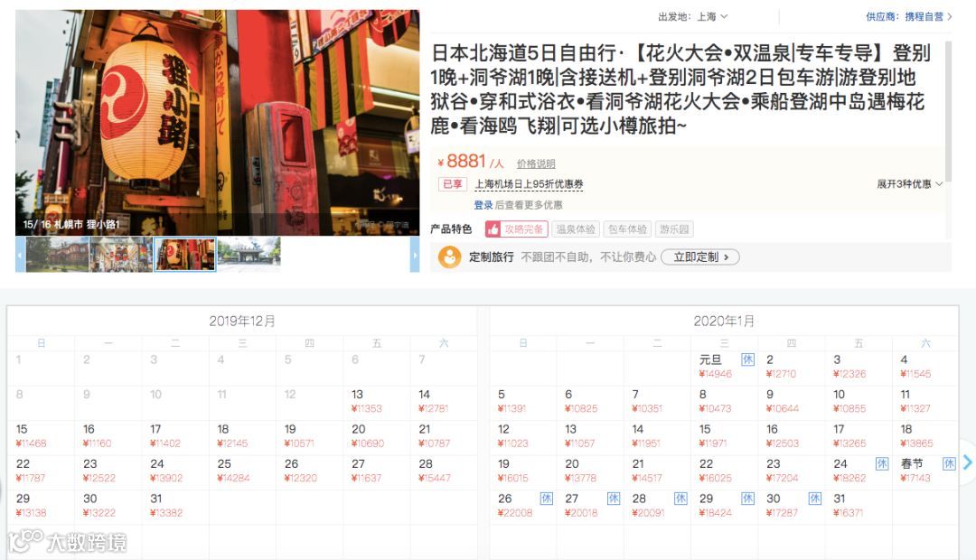The height and width of the screenshot is (560, 976).
Task: Click the 已享 discount badge
Action: pyautogui.click(x=453, y=184)
